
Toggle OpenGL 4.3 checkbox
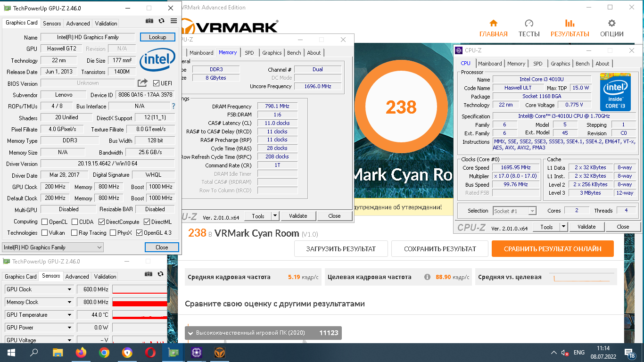click(x=139, y=233)
